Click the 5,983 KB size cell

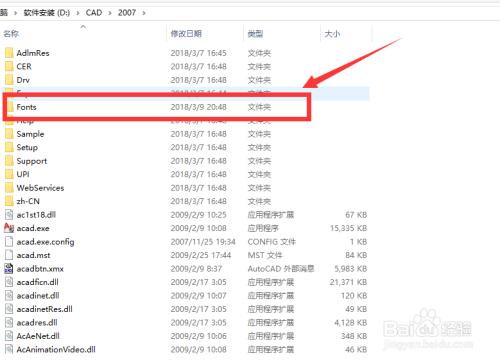point(351,269)
